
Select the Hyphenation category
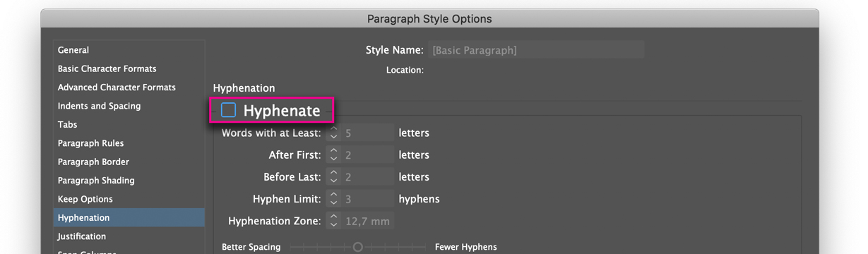click(129, 218)
